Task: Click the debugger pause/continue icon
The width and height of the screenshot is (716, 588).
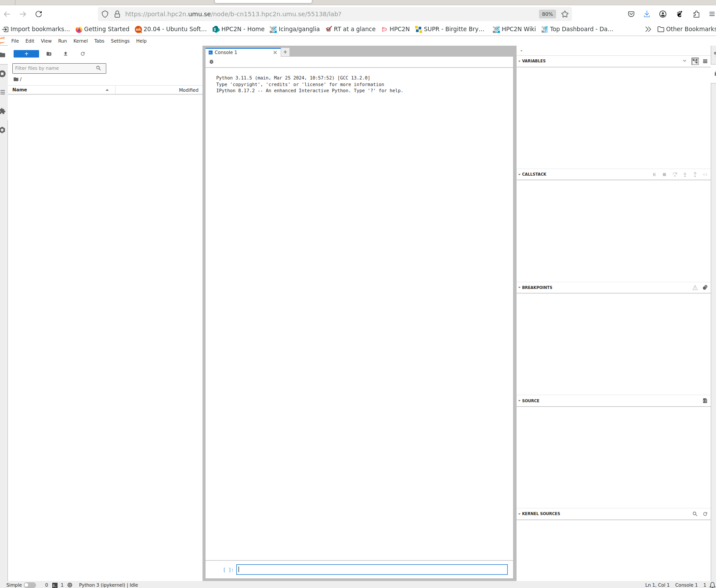Action: click(x=654, y=174)
